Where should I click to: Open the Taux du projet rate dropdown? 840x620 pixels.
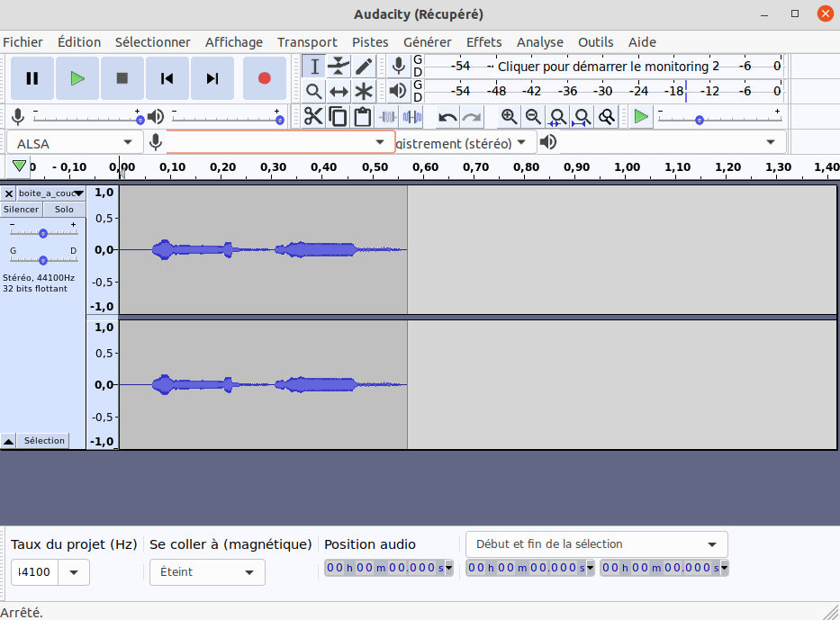coord(74,572)
